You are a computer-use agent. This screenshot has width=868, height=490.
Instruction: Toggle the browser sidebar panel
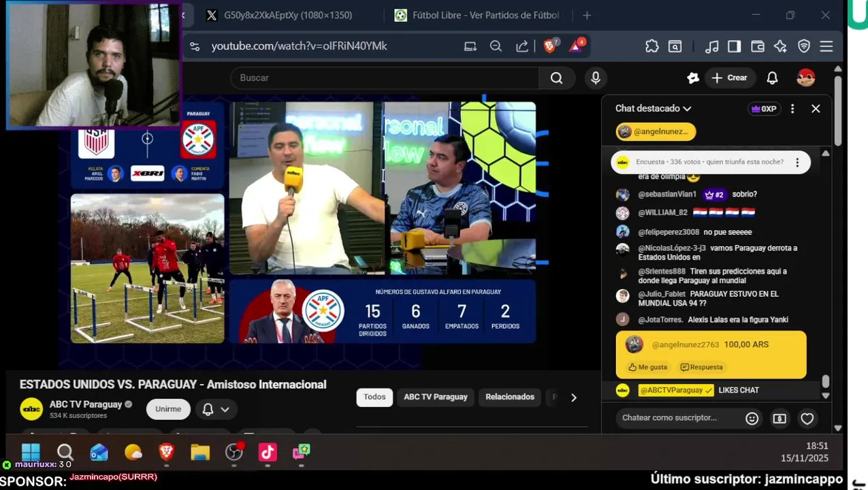tap(734, 46)
